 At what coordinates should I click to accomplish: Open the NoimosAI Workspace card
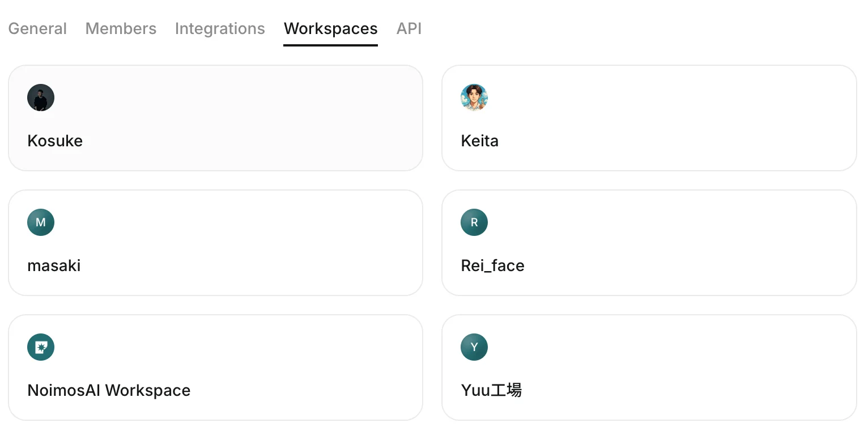(x=215, y=367)
